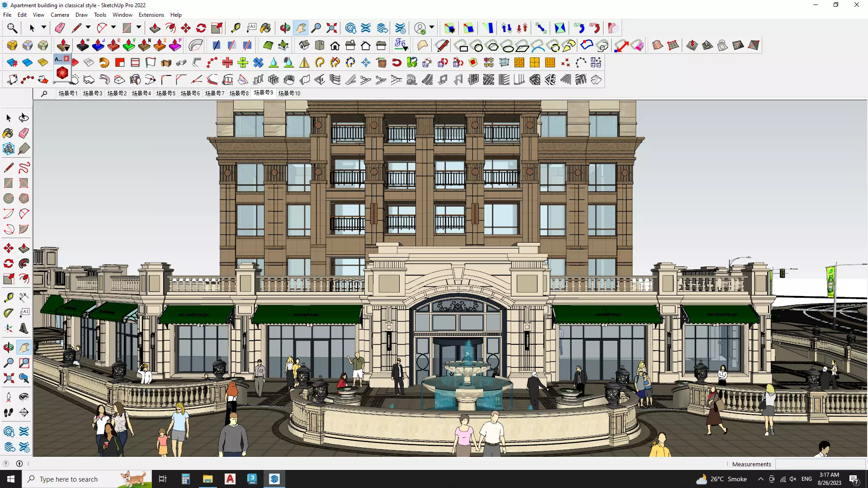Click the model info circle in status bar
Image resolution: width=868 pixels, height=488 pixels.
pyautogui.click(x=19, y=464)
